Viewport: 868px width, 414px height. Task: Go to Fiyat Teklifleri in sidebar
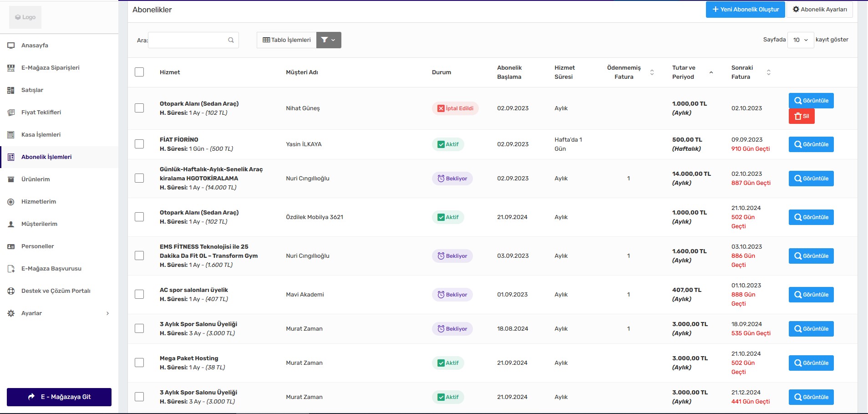point(41,112)
